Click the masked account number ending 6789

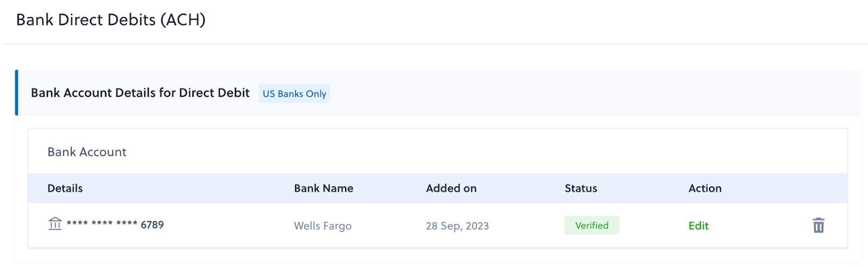coord(115,225)
